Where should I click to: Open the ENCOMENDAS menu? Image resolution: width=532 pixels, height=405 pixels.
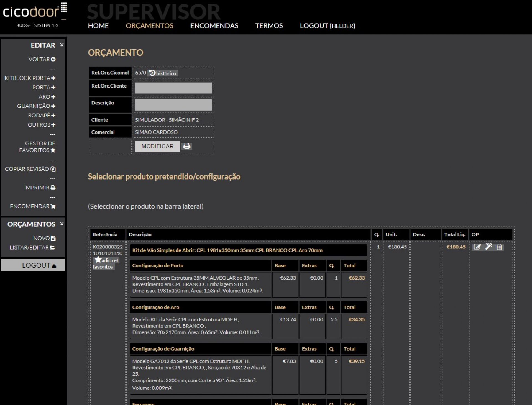click(214, 26)
